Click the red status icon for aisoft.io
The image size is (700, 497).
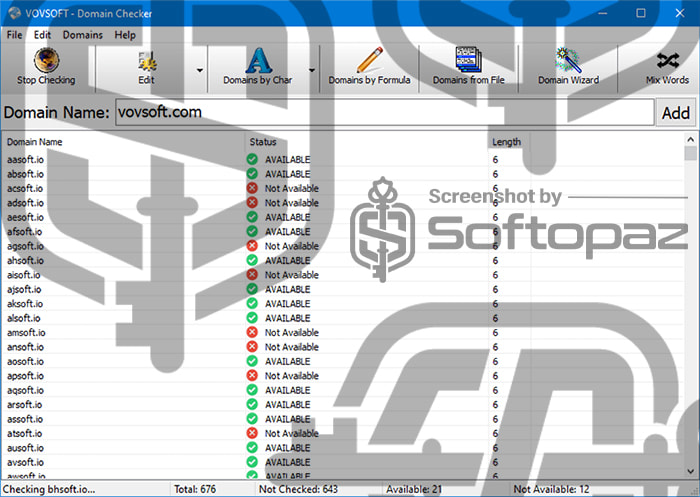coord(252,274)
